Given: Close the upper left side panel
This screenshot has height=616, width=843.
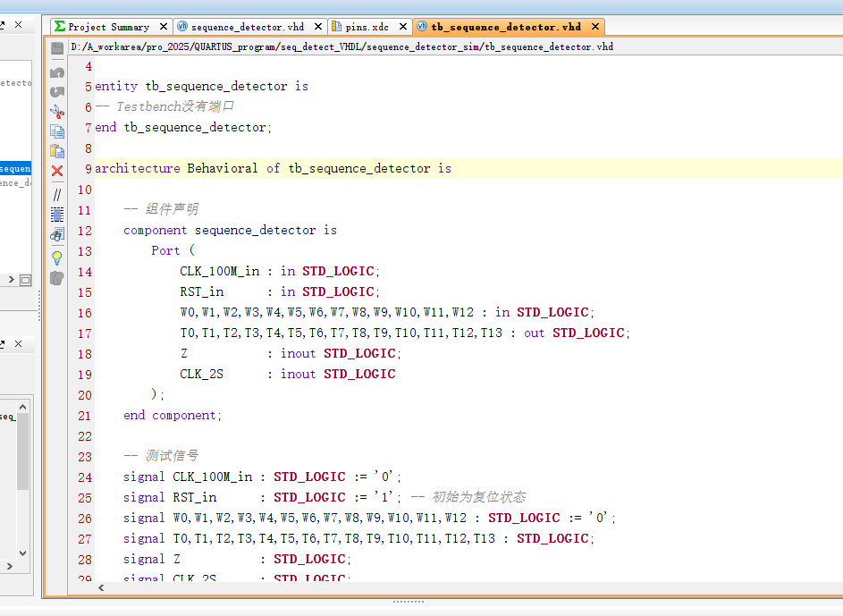Looking at the screenshot, I should pyautogui.click(x=18, y=25).
